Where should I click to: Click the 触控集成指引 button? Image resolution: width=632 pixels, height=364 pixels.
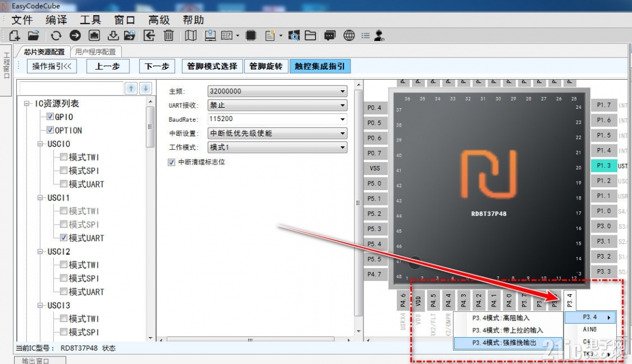pyautogui.click(x=320, y=66)
